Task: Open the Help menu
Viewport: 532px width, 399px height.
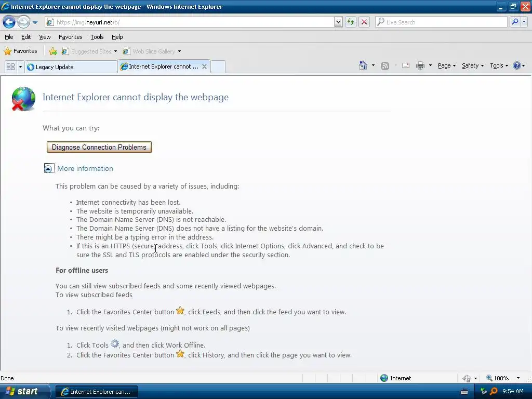Action: [x=117, y=37]
